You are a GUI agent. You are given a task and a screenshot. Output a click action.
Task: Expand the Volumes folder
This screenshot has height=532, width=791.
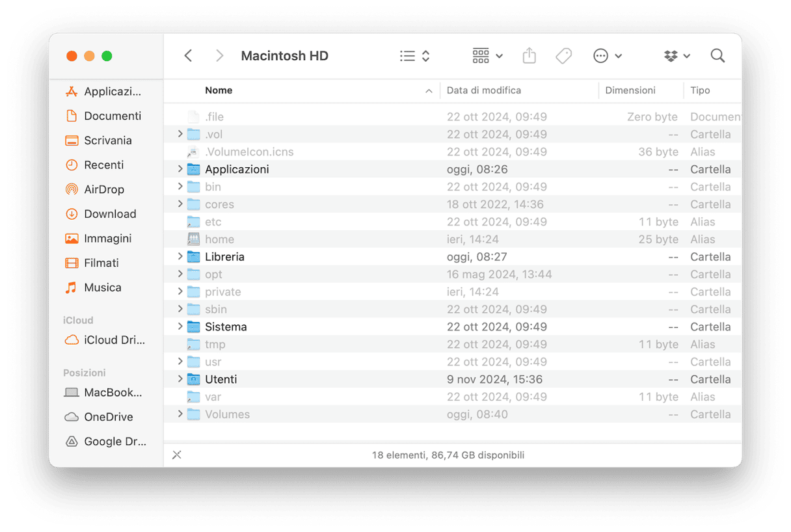(180, 414)
